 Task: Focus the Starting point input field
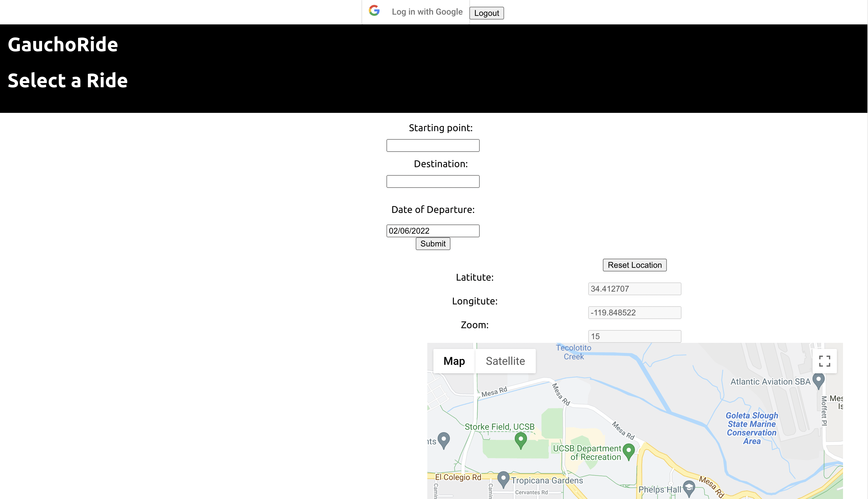433,145
